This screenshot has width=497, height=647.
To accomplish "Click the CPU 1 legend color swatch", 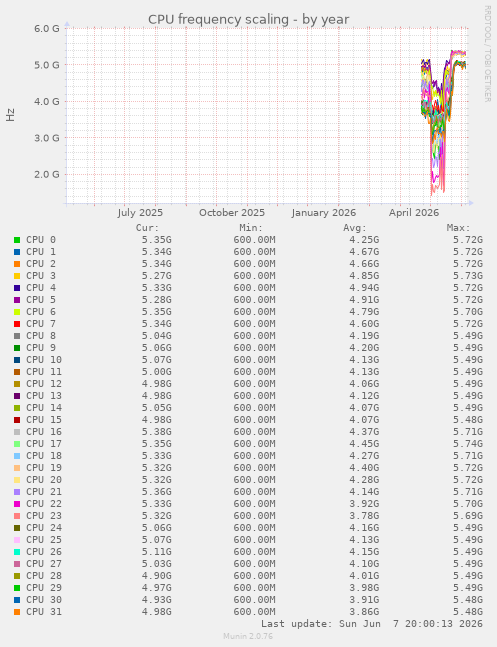I will coord(17,252).
